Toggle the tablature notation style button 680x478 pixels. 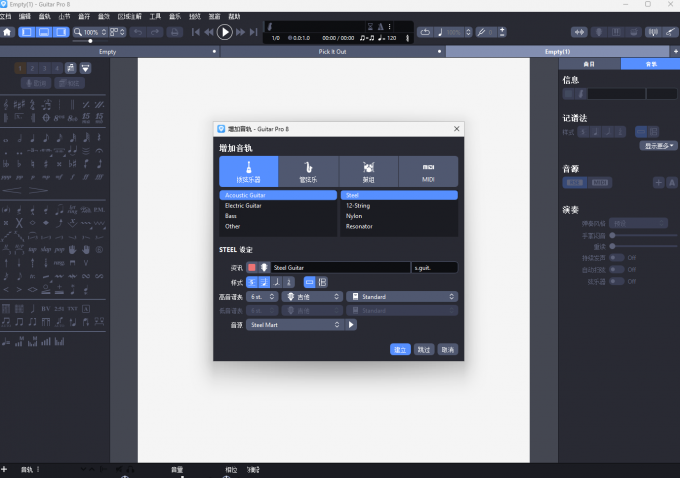[265, 282]
